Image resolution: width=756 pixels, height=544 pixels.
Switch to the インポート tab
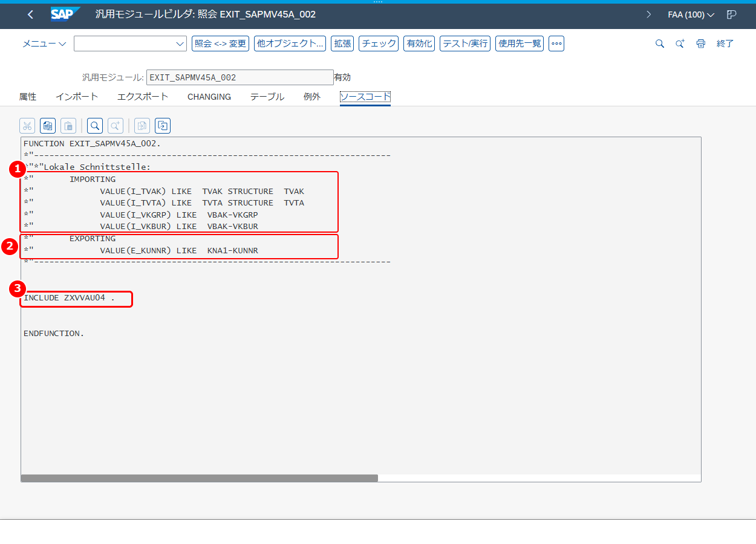tap(77, 97)
